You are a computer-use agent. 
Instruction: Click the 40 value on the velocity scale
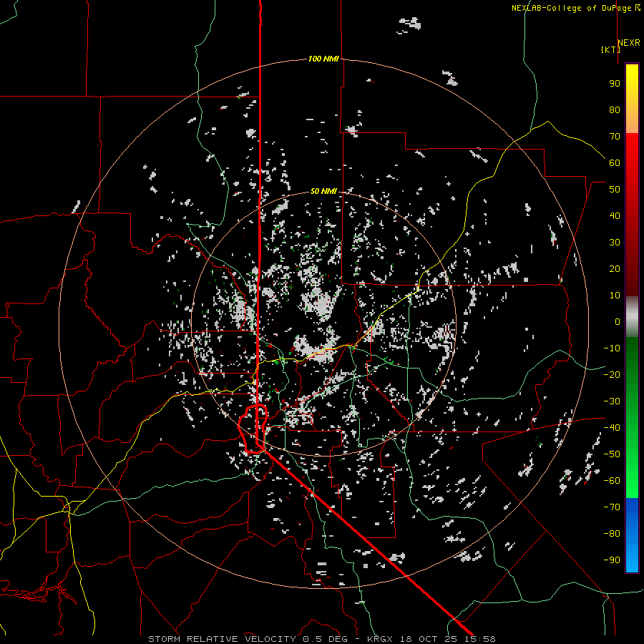(615, 215)
